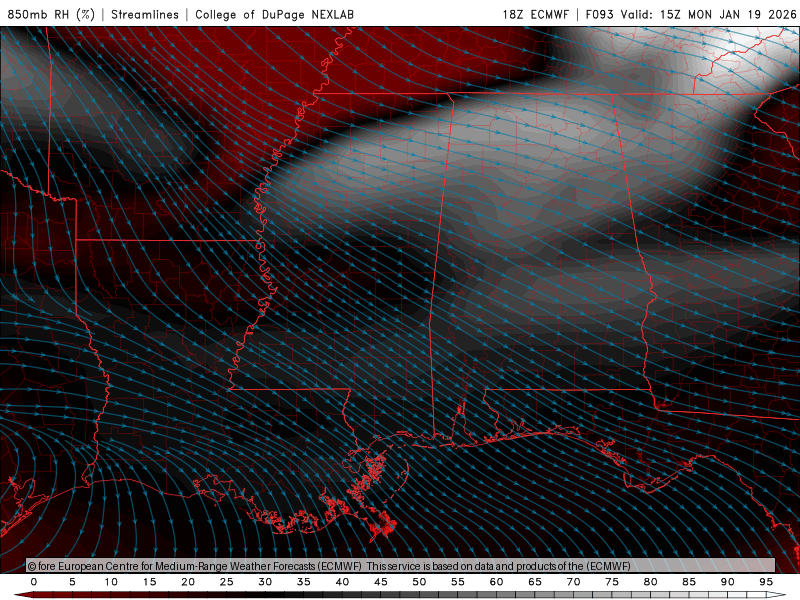The image size is (800, 600).
Task: Click the 50 label on the color scale
Action: pyautogui.click(x=419, y=582)
